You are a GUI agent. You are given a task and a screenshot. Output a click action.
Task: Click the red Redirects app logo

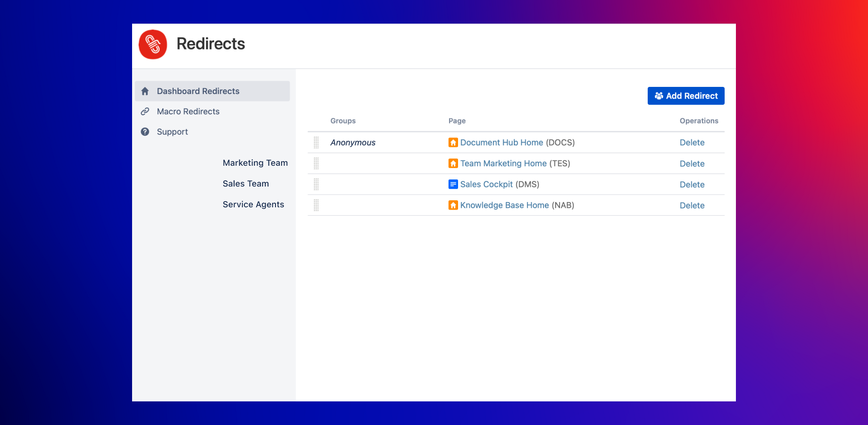[153, 44]
